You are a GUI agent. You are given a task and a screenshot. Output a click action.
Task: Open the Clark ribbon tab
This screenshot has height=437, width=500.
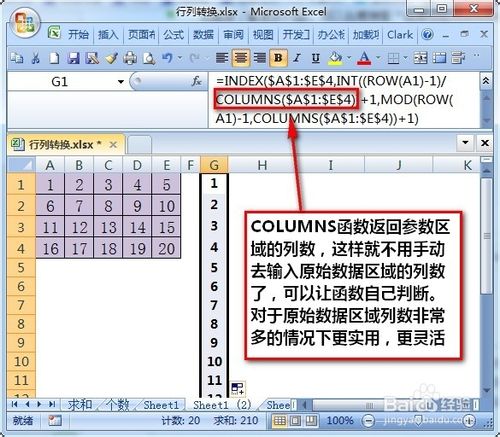pos(400,34)
